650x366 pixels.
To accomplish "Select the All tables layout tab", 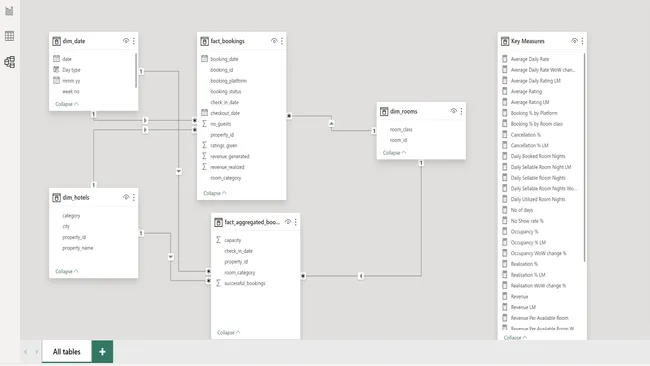I will [x=66, y=352].
